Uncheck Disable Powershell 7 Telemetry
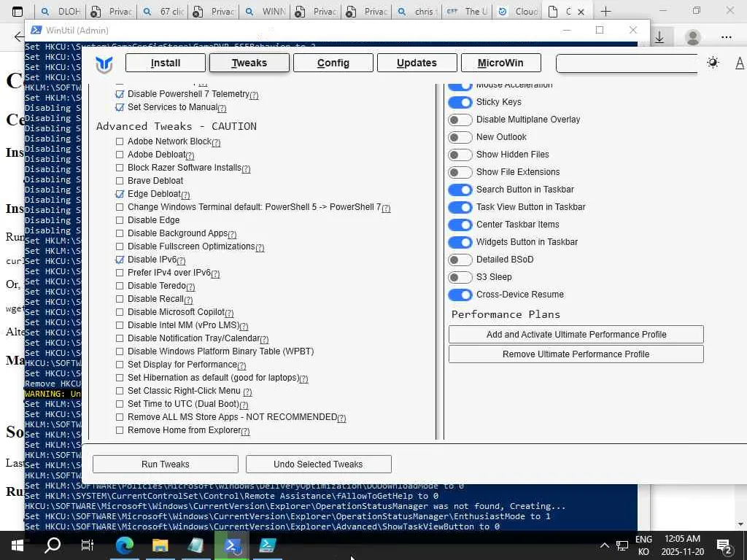The image size is (747, 560). coord(120,94)
